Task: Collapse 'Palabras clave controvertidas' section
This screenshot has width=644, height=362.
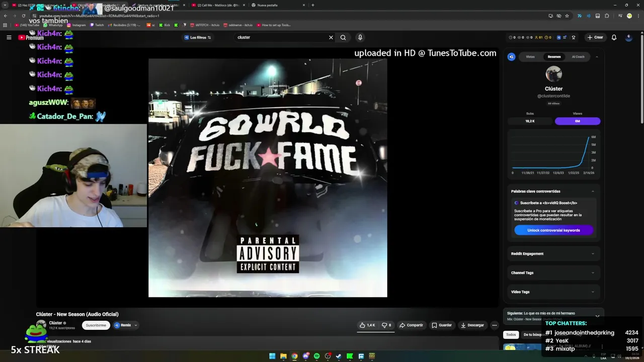Action: 593,191
